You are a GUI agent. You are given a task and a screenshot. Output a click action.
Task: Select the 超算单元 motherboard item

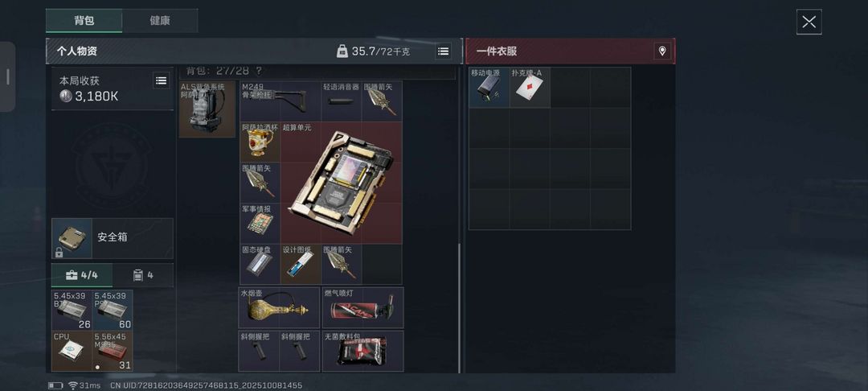[x=341, y=183]
